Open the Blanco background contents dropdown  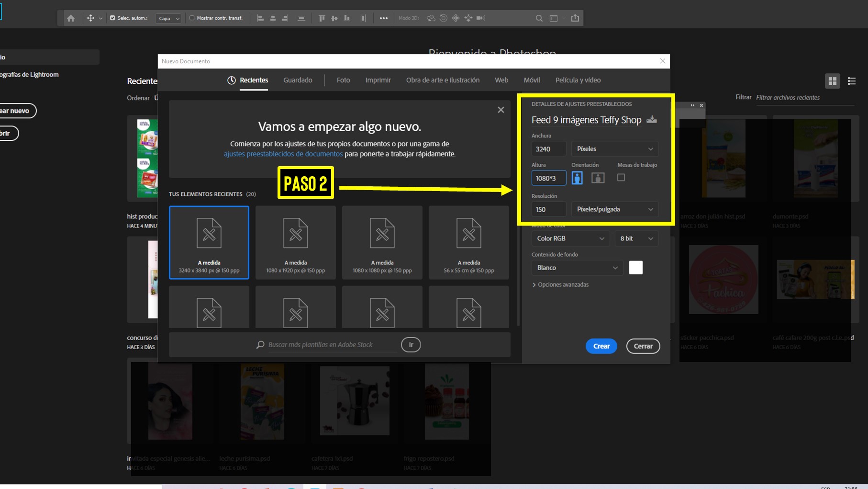[577, 268]
